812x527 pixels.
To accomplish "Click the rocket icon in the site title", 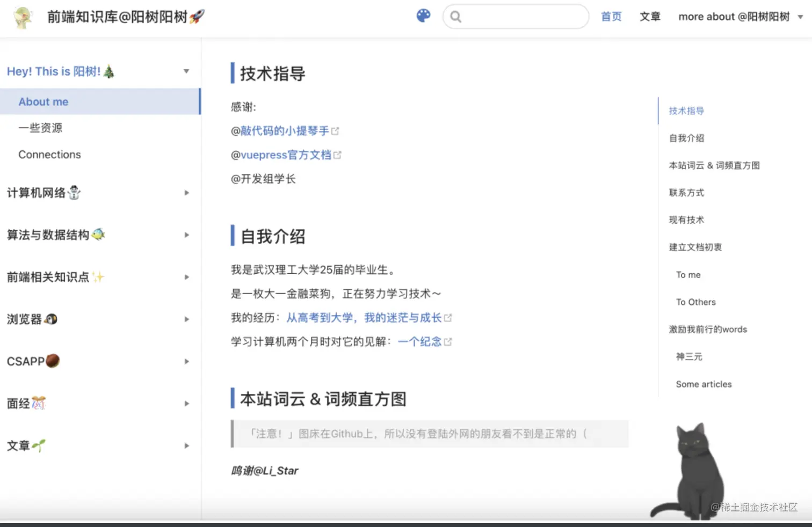I will point(195,16).
